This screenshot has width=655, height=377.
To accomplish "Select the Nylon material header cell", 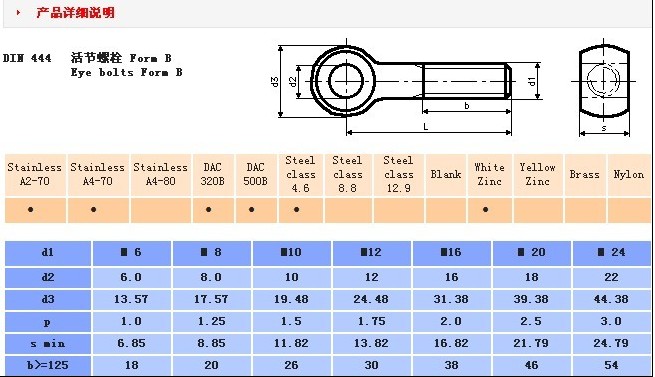I will click(630, 175).
